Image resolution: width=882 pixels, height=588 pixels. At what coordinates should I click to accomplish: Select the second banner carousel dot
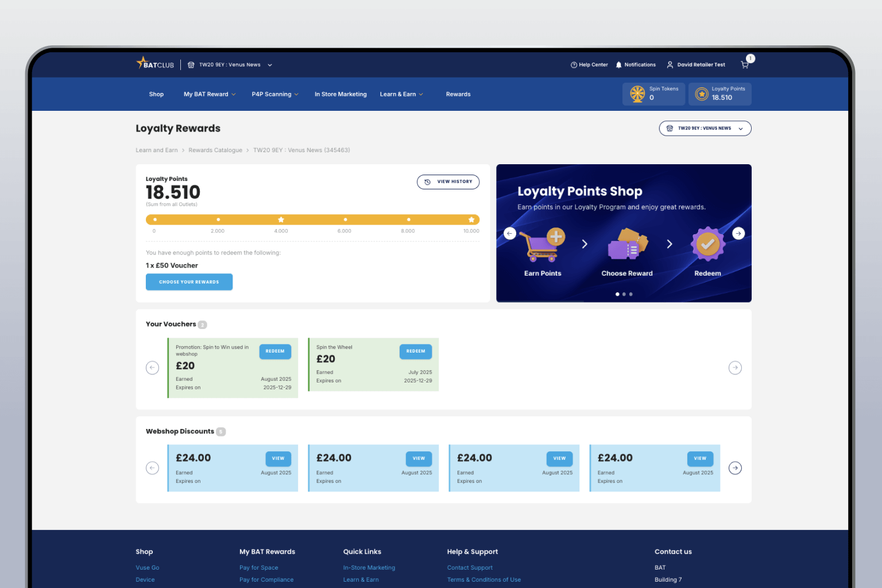click(x=624, y=294)
